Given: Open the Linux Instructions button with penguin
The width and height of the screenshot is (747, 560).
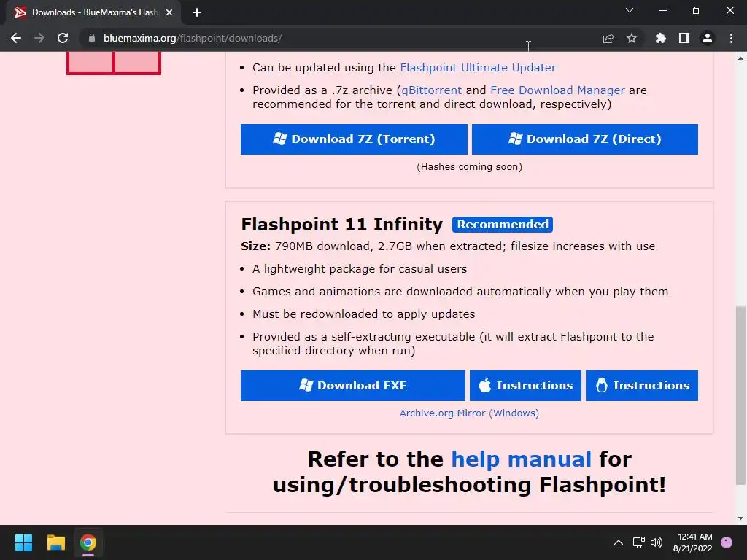Looking at the screenshot, I should pos(642,386).
